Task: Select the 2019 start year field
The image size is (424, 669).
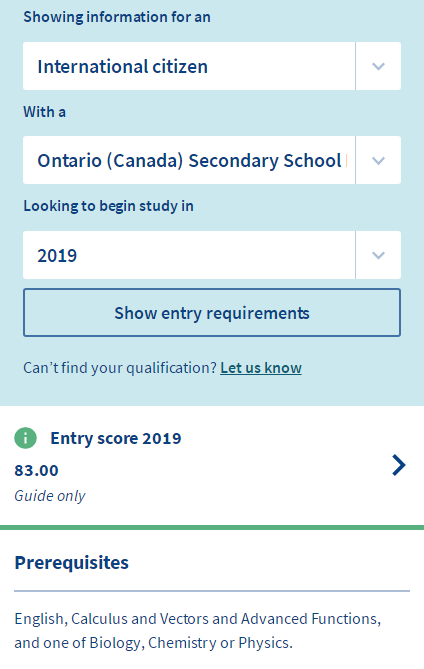Action: coord(189,255)
